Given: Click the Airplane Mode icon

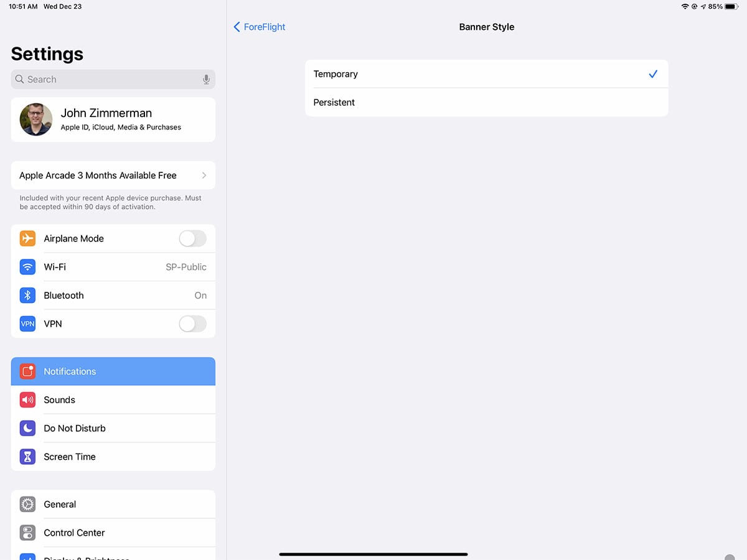Looking at the screenshot, I should pyautogui.click(x=27, y=238).
